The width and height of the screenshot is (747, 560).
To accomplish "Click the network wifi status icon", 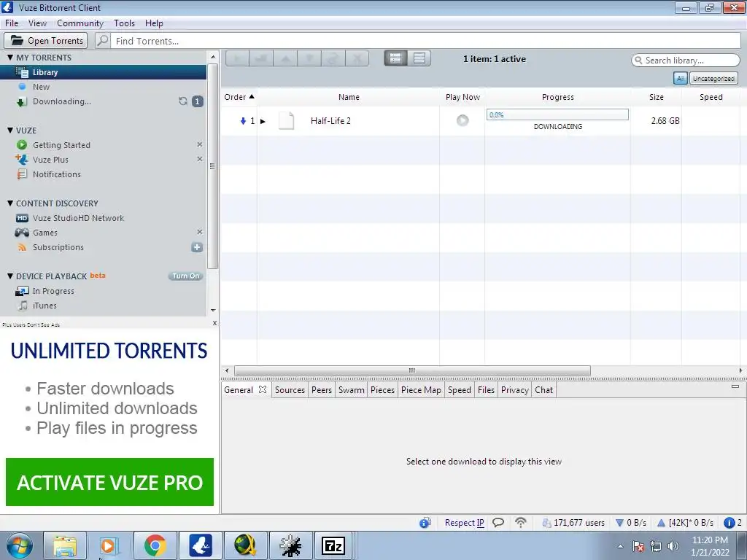I will coord(521,523).
